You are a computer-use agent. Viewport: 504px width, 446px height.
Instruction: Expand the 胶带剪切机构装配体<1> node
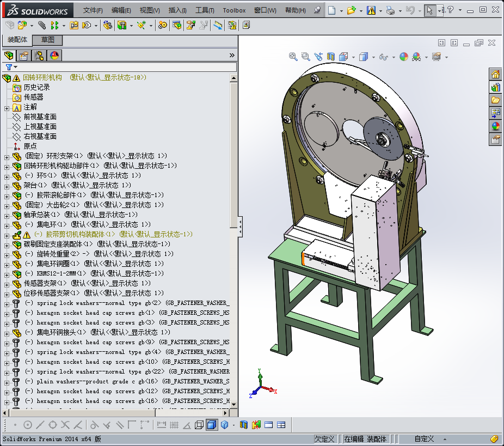point(7,236)
